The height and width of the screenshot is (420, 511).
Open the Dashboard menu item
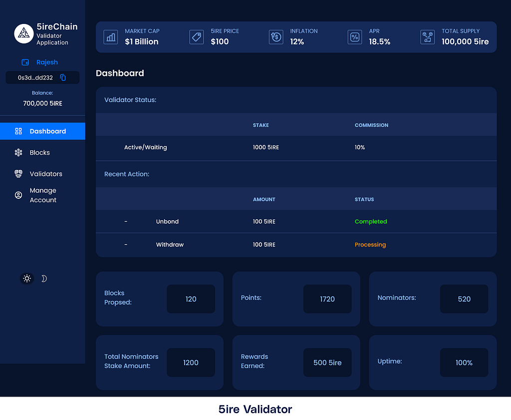43,131
